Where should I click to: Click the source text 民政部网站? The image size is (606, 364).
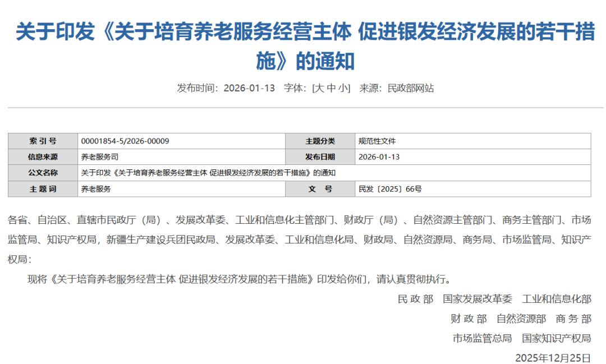tap(411, 88)
